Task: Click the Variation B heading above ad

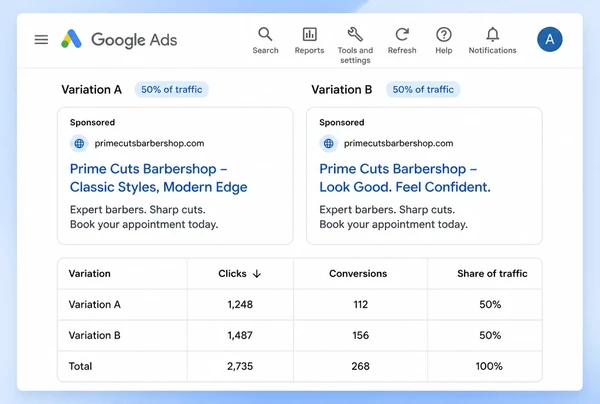Action: point(342,90)
